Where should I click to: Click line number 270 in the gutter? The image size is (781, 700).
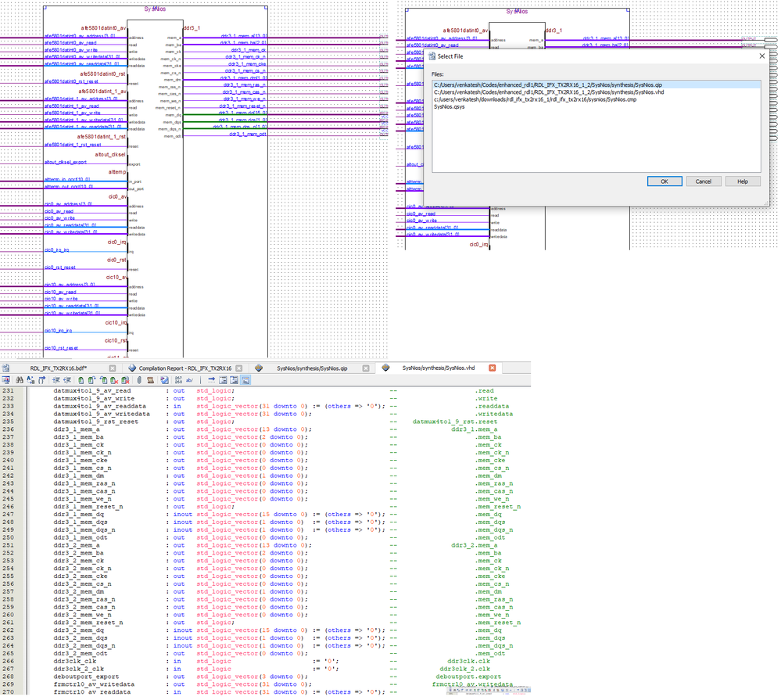pyautogui.click(x=8, y=692)
